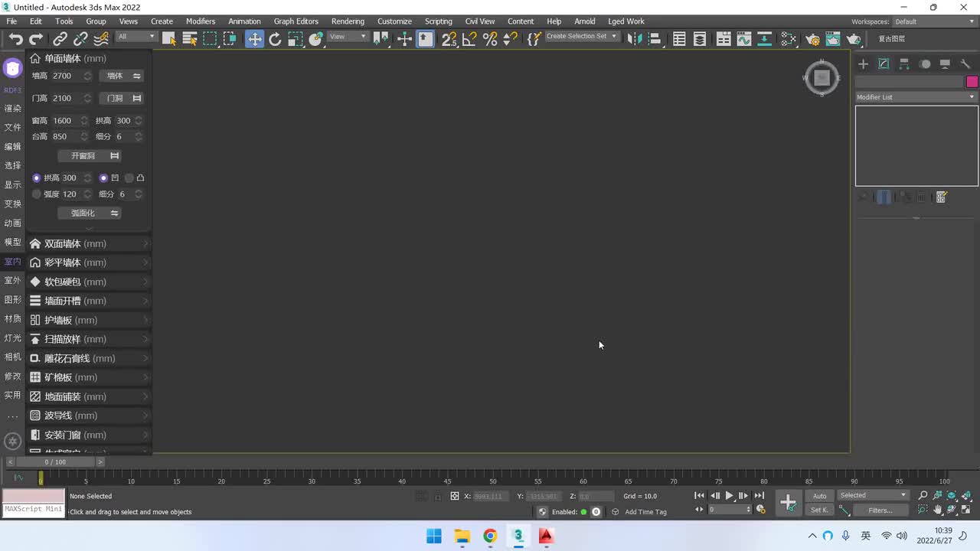Click the Redo arrow in the main toolbar
Image resolution: width=980 pixels, height=551 pixels.
[36, 39]
